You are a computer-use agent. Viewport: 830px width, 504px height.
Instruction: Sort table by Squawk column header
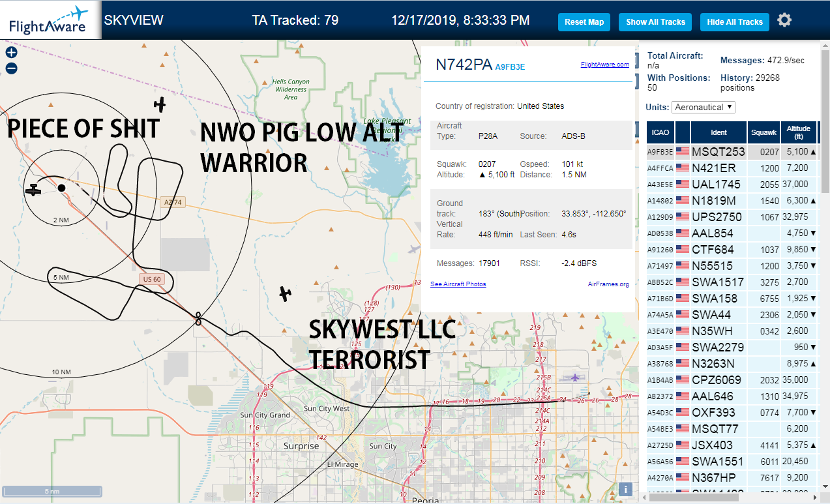(x=763, y=132)
